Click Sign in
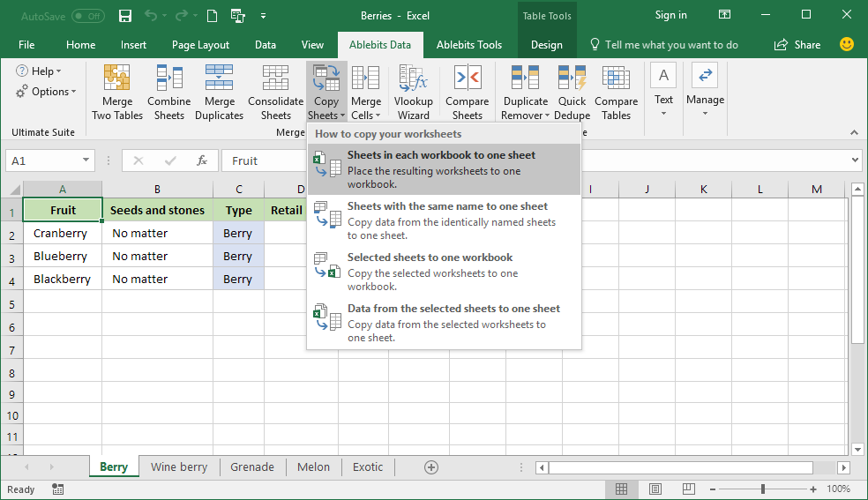868x500 pixels. click(x=671, y=15)
